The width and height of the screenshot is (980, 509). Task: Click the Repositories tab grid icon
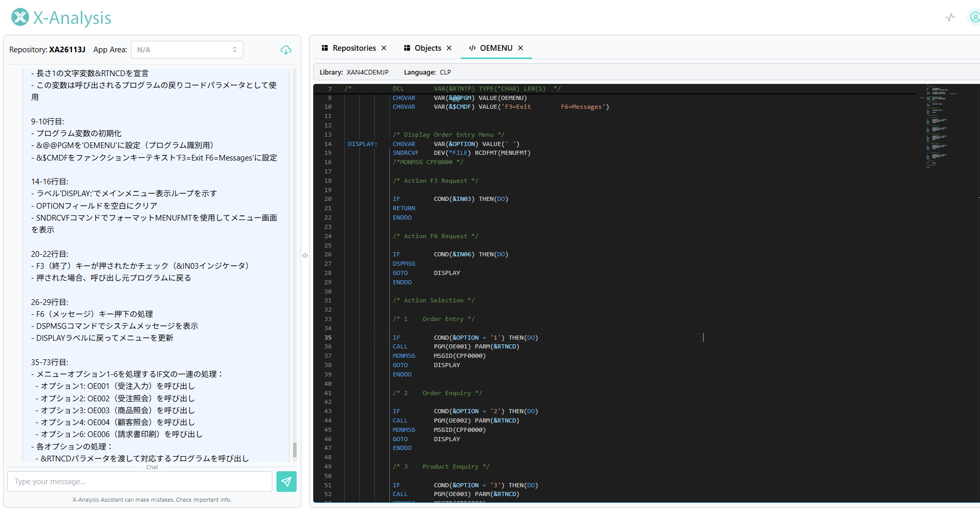pyautogui.click(x=325, y=48)
